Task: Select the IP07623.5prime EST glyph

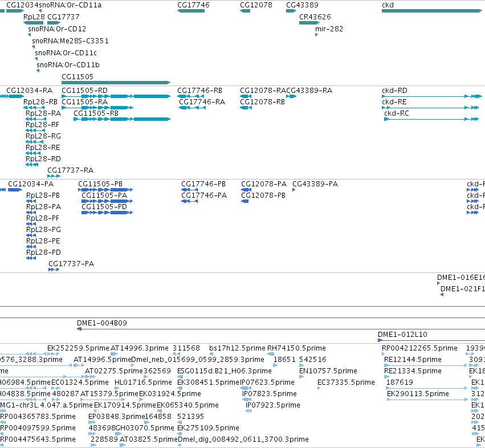Action: coord(246,388)
